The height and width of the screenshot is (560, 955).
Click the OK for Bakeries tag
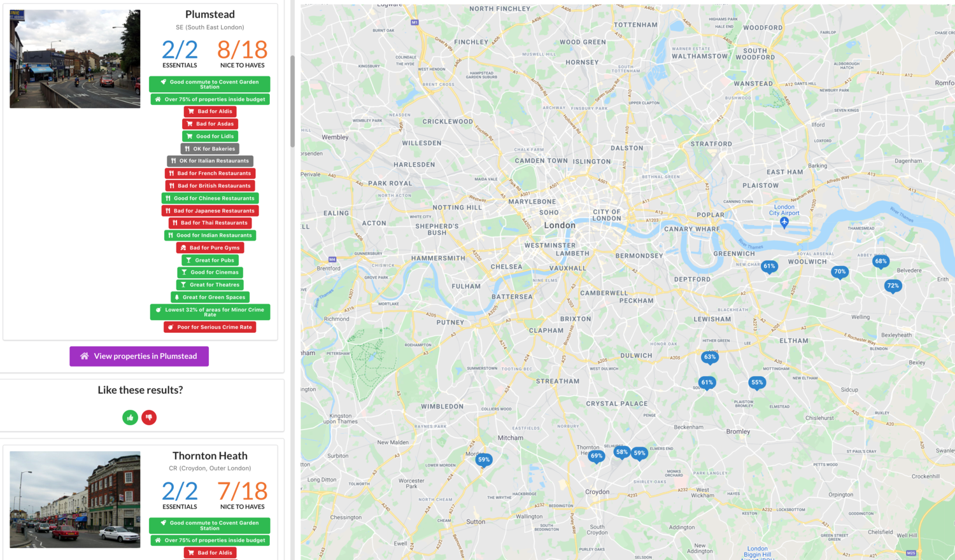click(x=210, y=149)
